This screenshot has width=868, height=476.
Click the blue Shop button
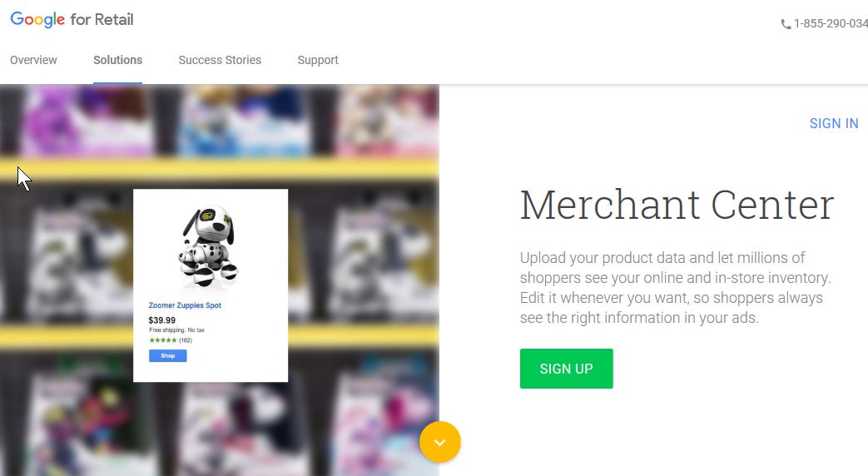(x=168, y=356)
